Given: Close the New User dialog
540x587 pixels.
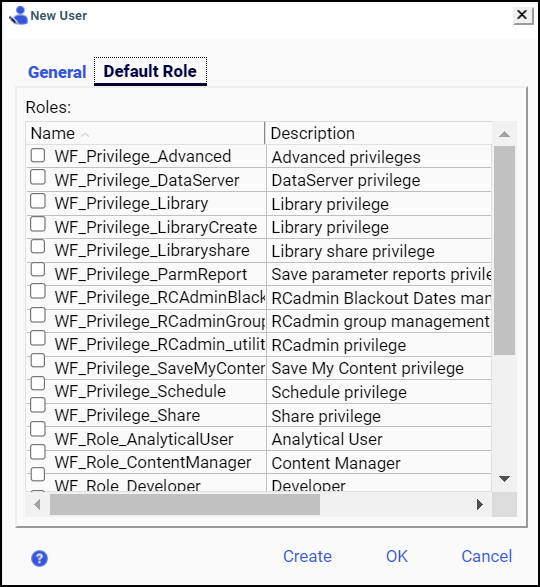Looking at the screenshot, I should coord(522,15).
